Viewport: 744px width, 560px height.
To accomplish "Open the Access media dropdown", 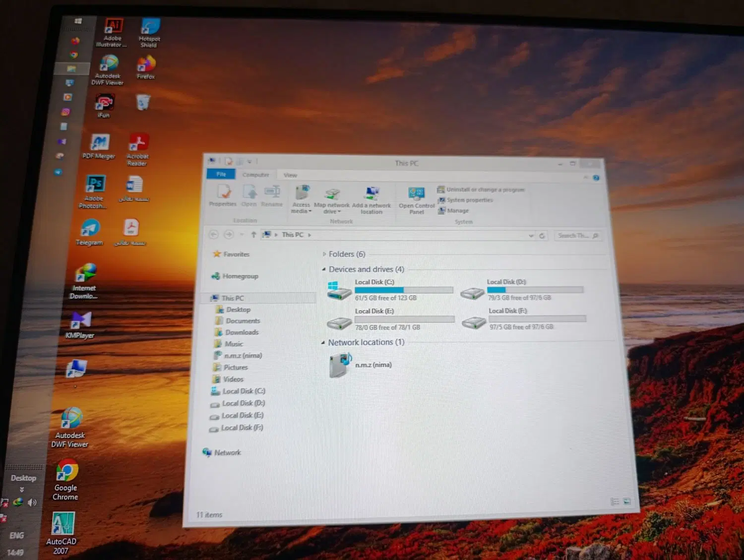I will (302, 199).
